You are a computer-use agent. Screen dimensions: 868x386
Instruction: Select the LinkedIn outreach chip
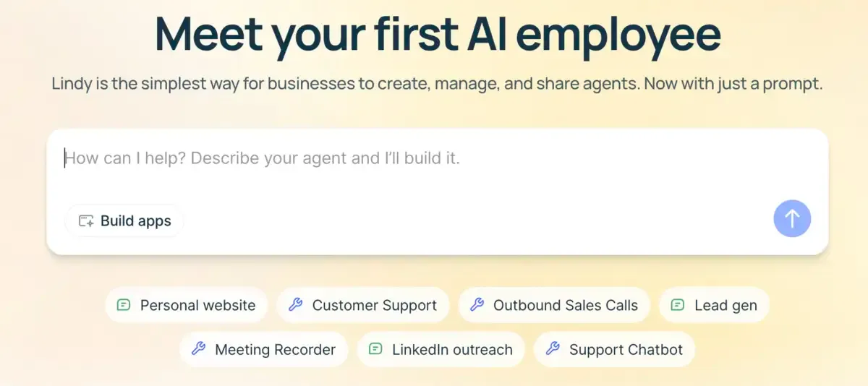pos(441,349)
